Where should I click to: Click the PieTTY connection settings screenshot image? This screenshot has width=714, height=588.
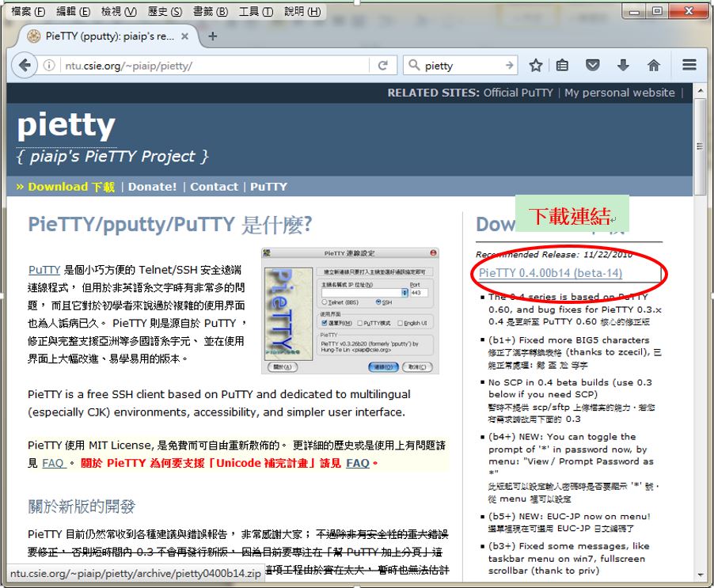tap(351, 311)
